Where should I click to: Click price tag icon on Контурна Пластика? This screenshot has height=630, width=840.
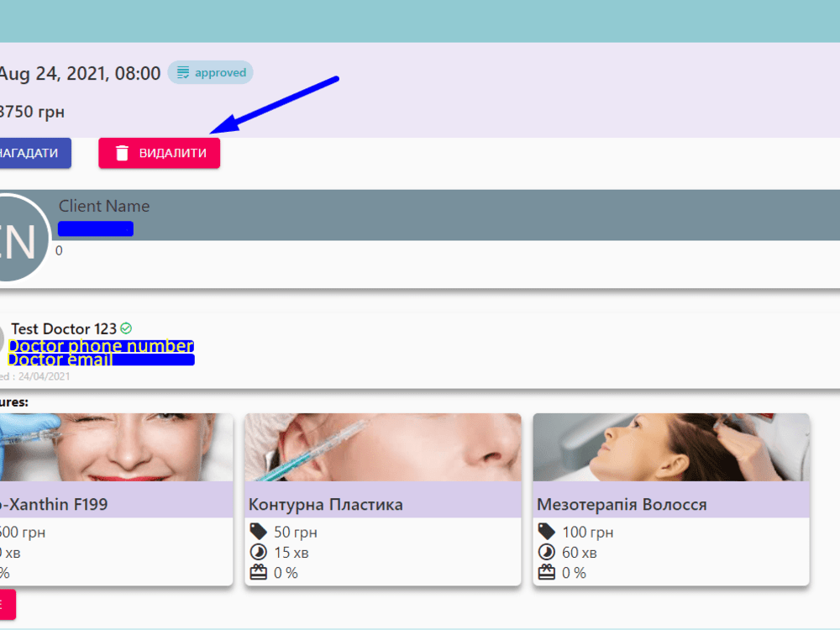(x=258, y=532)
